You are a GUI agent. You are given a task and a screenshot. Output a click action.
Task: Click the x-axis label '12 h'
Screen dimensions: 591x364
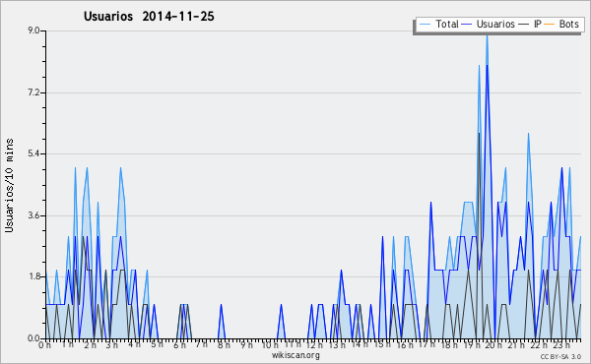[314, 344]
